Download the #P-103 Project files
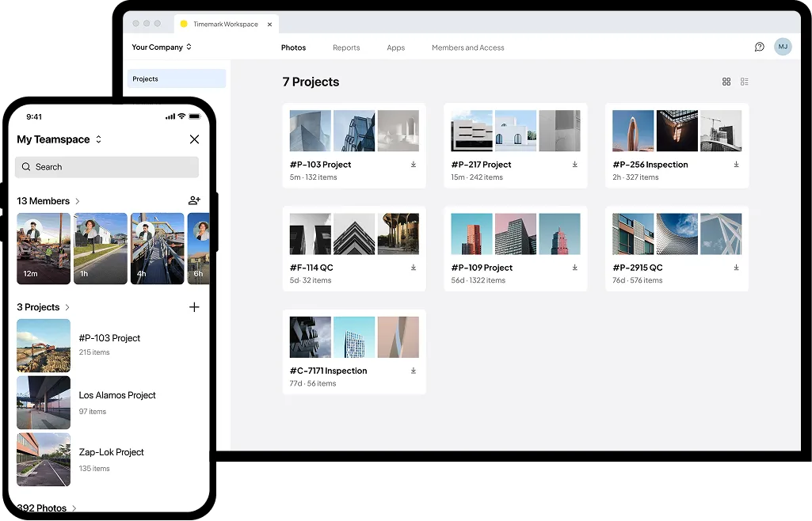 coord(413,165)
